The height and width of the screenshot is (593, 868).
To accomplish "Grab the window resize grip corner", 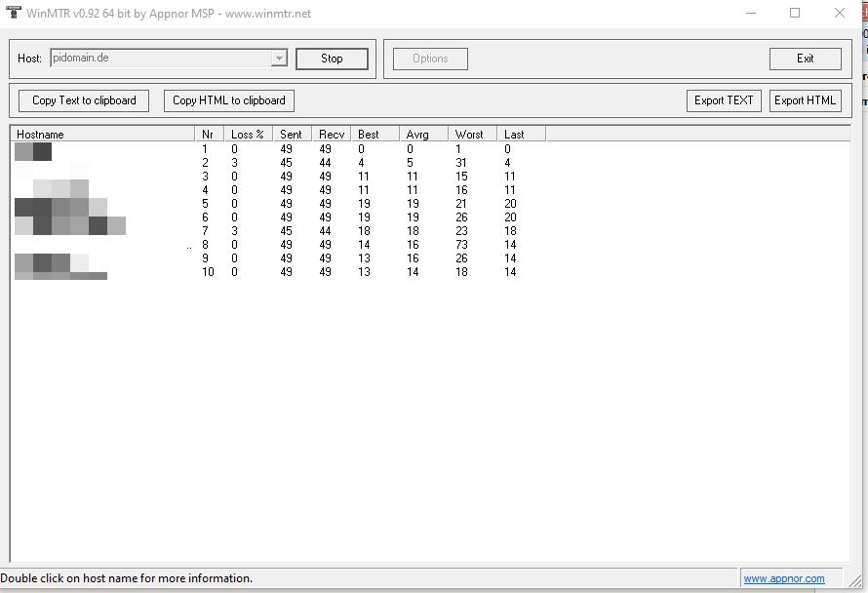I will tap(855, 580).
